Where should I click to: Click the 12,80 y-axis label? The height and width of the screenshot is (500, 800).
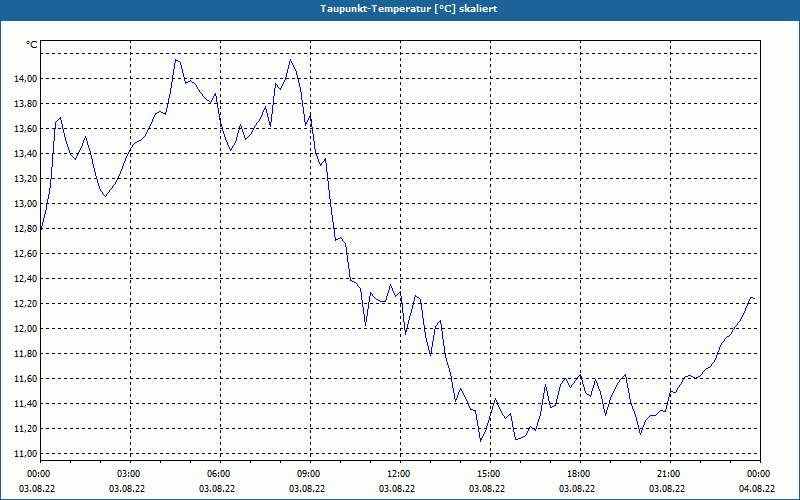point(27,229)
